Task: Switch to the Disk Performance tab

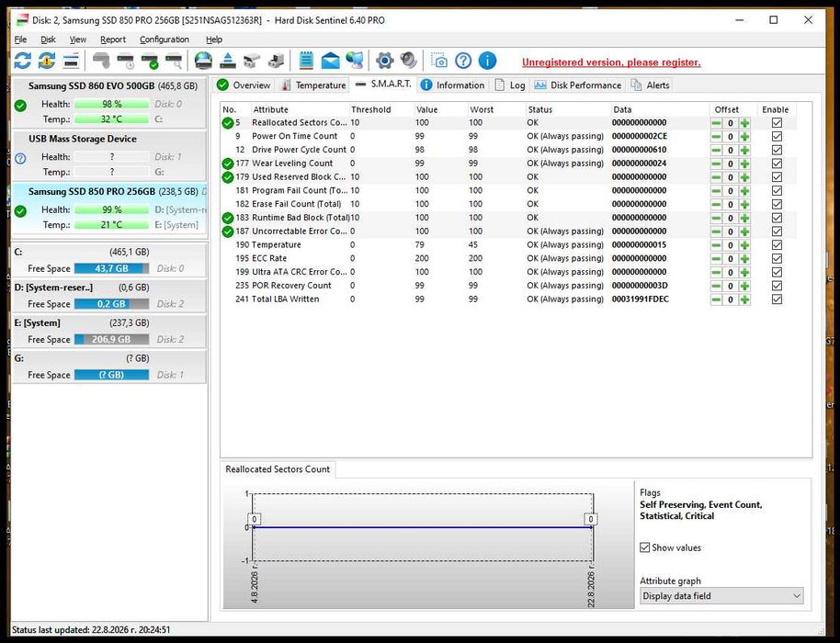Action: [578, 85]
